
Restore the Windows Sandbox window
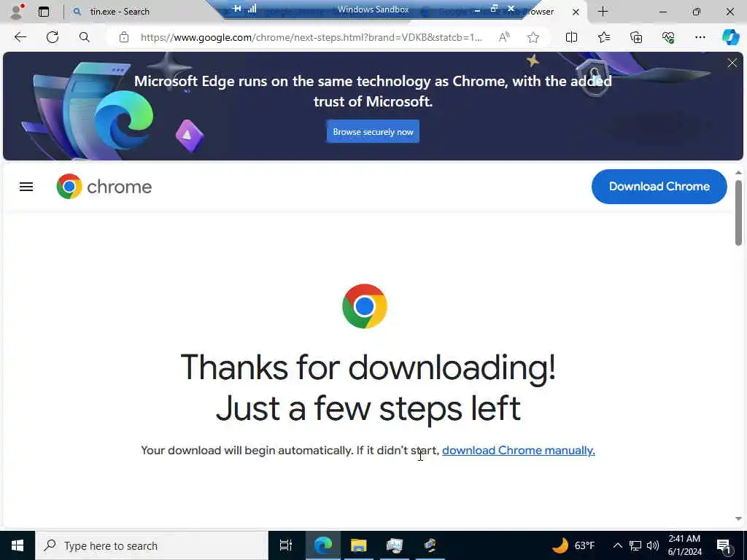494,9
